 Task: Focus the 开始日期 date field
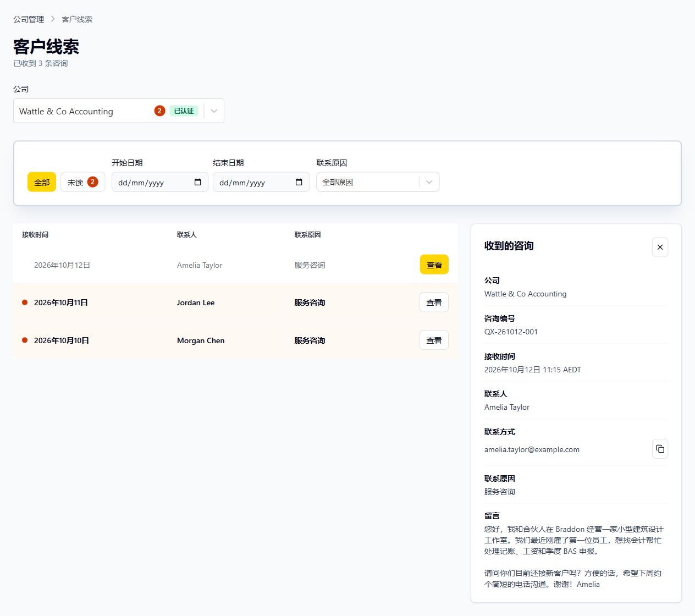point(160,182)
